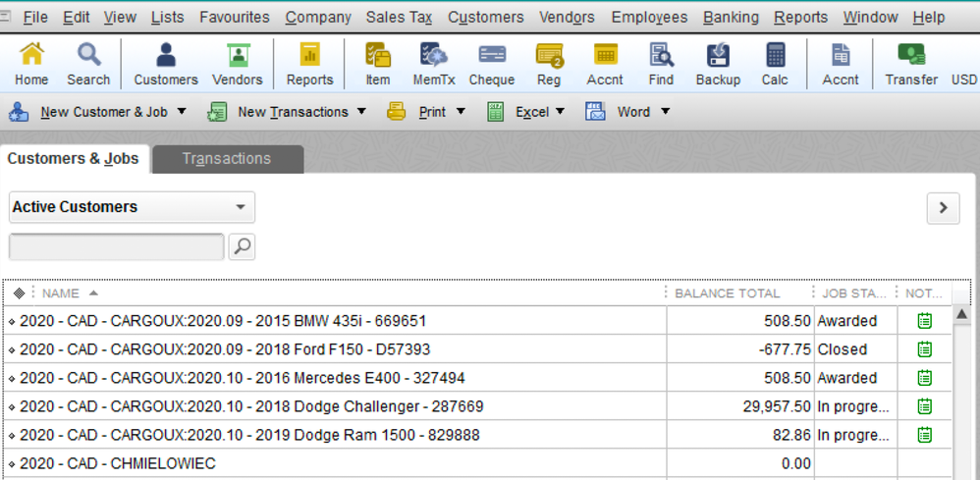Sort by BALANCE TOTAL column header

(x=727, y=293)
